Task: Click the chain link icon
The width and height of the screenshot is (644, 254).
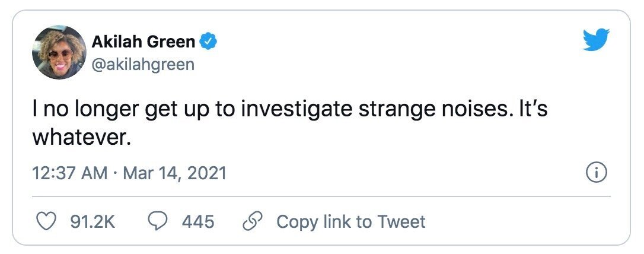Action: point(252,222)
